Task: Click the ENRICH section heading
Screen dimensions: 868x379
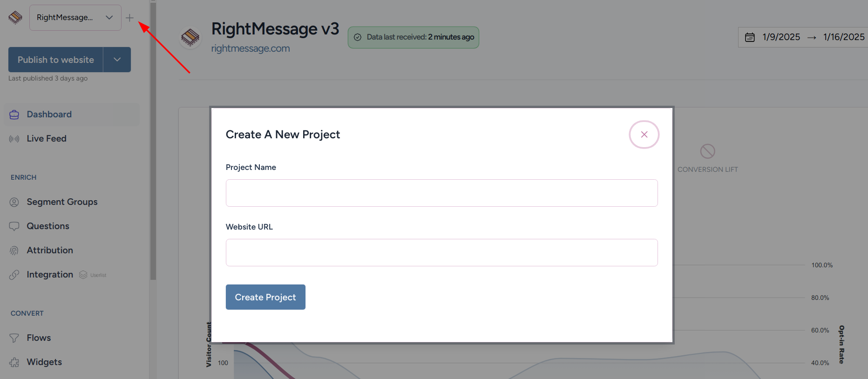Action: [x=23, y=177]
